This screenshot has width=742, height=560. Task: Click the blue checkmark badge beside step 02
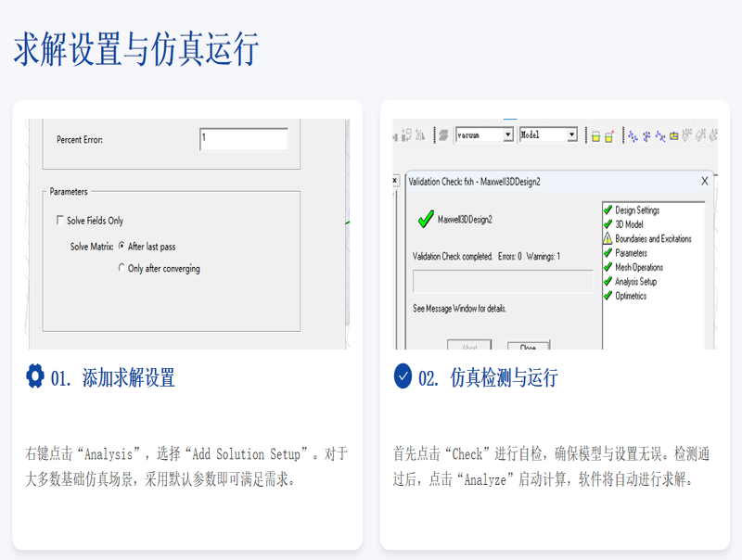(403, 375)
